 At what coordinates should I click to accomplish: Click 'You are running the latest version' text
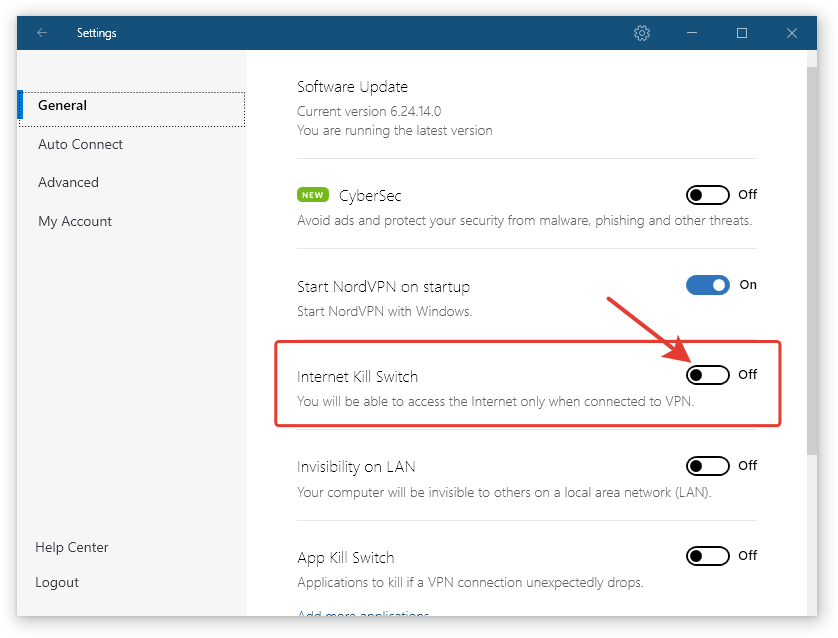pyautogui.click(x=394, y=130)
